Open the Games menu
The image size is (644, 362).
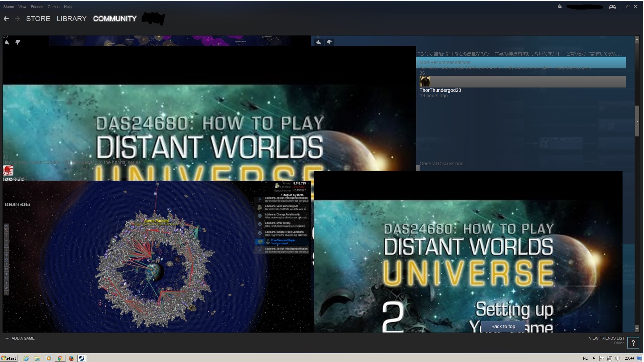(x=53, y=7)
